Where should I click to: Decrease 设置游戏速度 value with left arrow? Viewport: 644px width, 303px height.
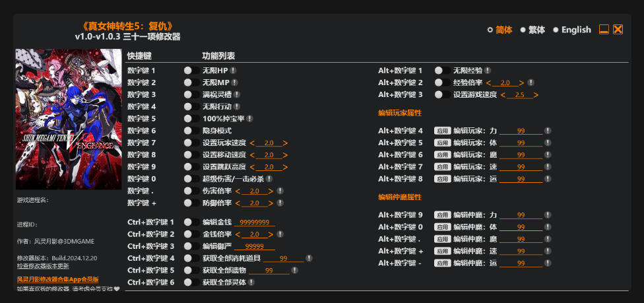pyautogui.click(x=503, y=95)
